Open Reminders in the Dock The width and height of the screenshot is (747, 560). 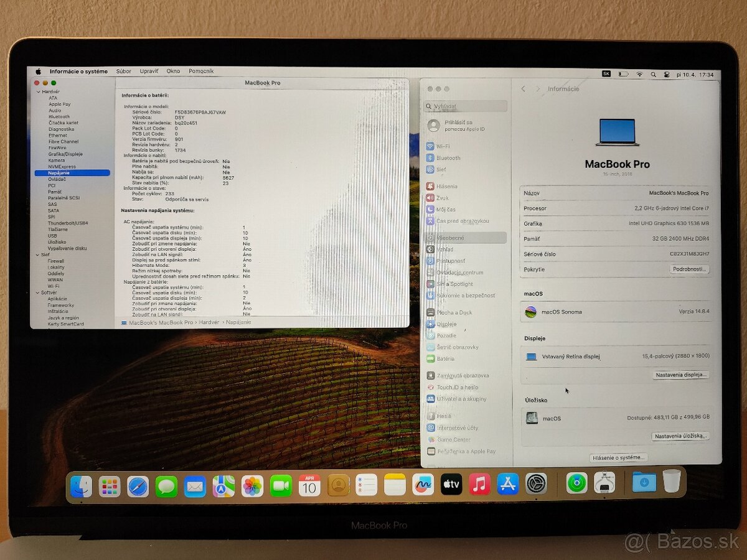367,485
